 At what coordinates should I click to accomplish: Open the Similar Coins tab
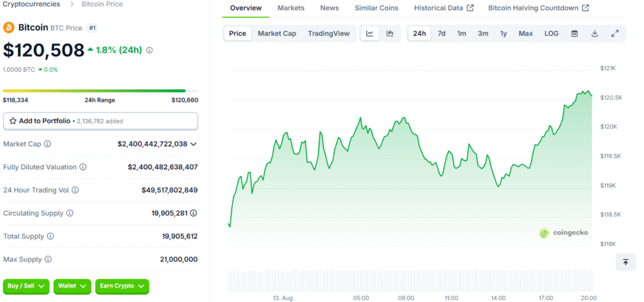point(377,8)
